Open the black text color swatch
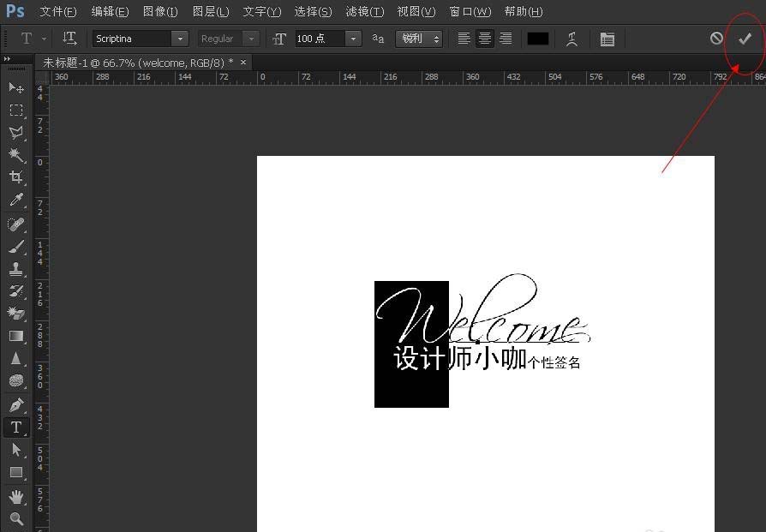 click(537, 39)
